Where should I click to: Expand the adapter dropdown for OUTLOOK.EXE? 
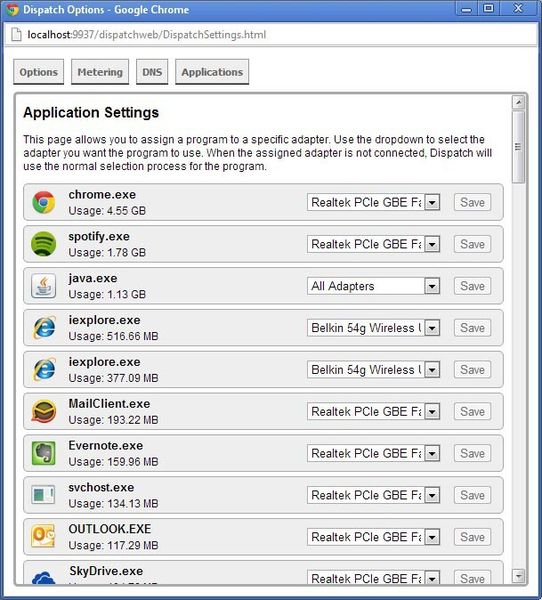(x=373, y=537)
